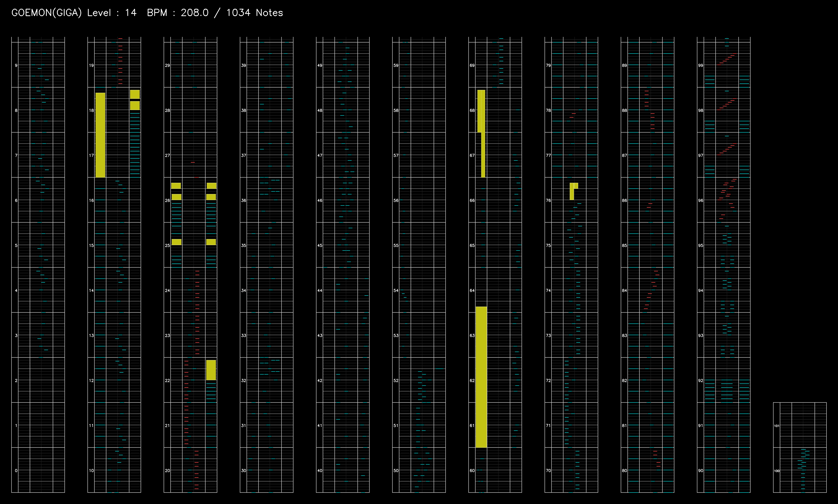Click the GOEMON(GIGA) song title

47,13
